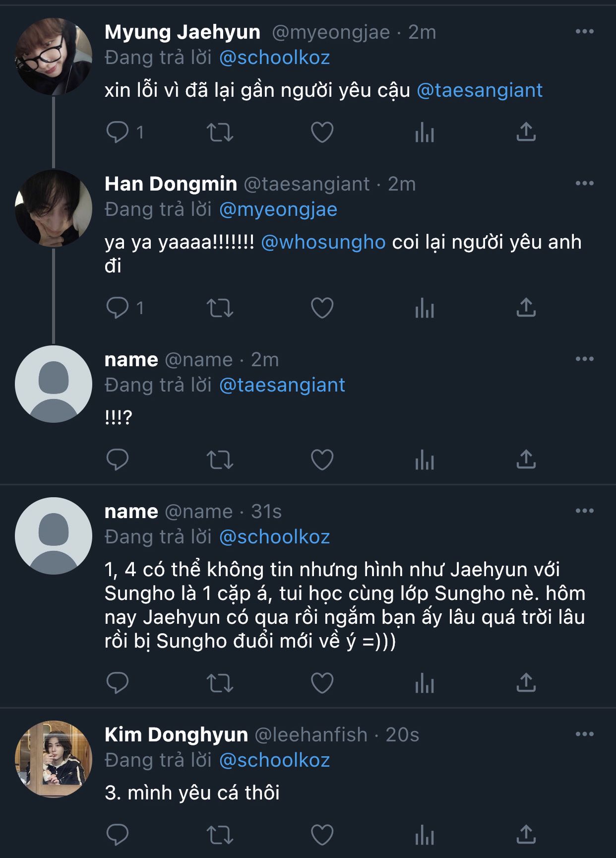616x858 pixels.
Task: Open Kim Donghyun's profile picture
Action: [54, 759]
